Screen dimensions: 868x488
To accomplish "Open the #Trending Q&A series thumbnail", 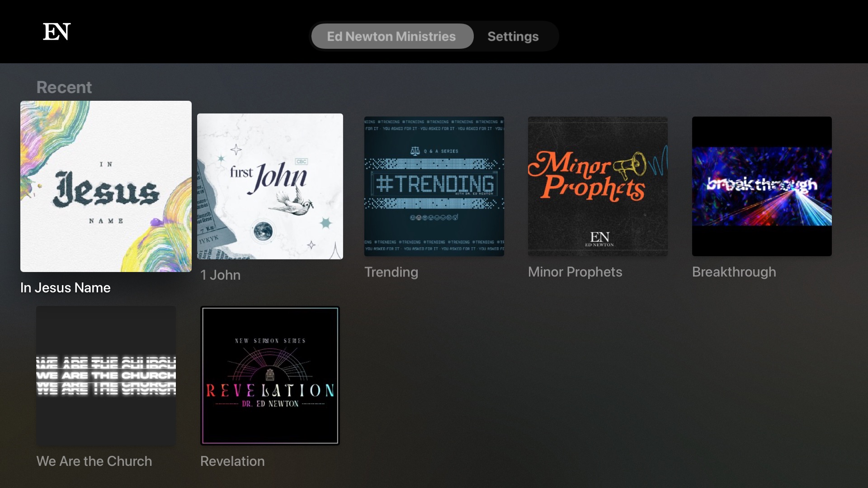I will click(x=434, y=186).
